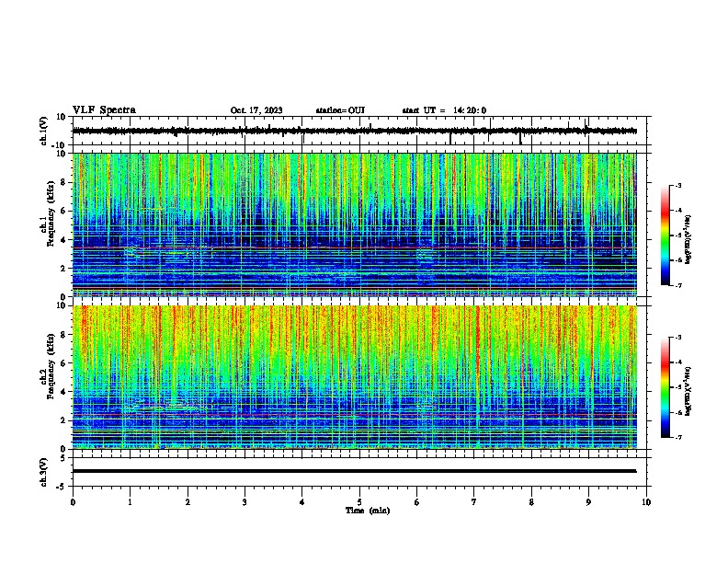This screenshot has height=563, width=728.
Task: Click the "start UT = 14:20:0" header text
Action: pyautogui.click(x=444, y=110)
